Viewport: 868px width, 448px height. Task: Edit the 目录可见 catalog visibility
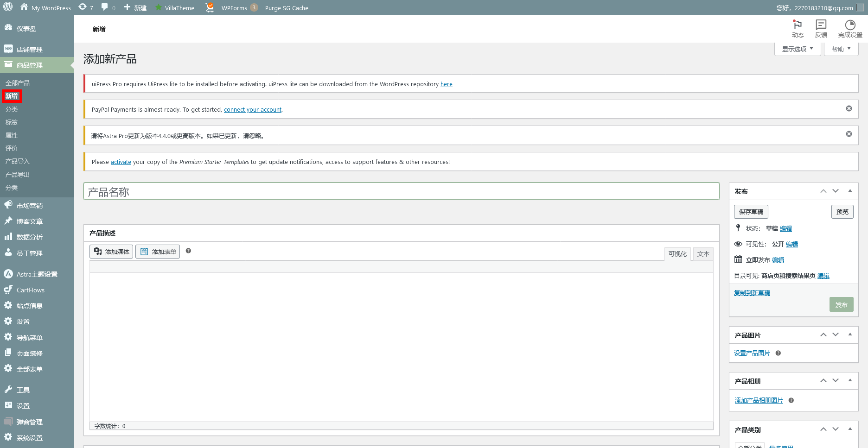point(823,276)
